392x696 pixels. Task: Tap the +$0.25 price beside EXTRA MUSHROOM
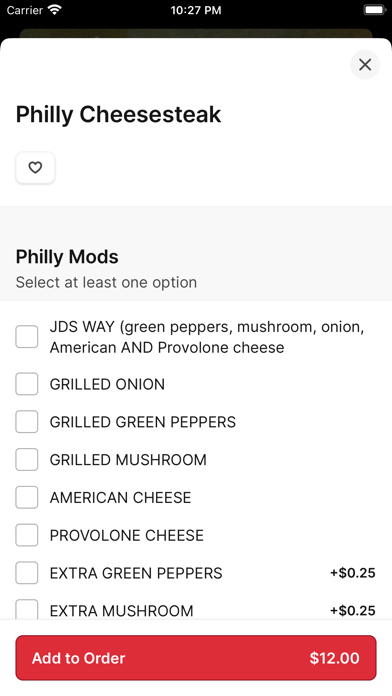352,610
